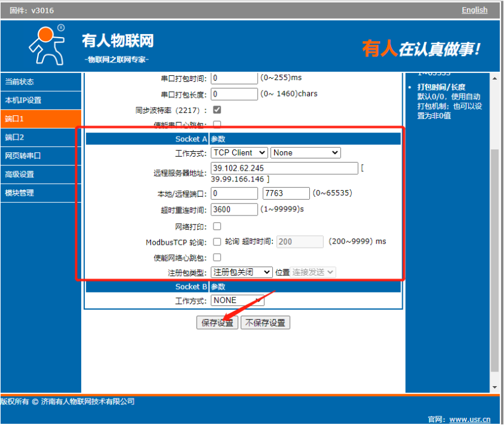504x425 pixels.
Task: Click the 远程服务器地址 input field
Action: (284, 168)
